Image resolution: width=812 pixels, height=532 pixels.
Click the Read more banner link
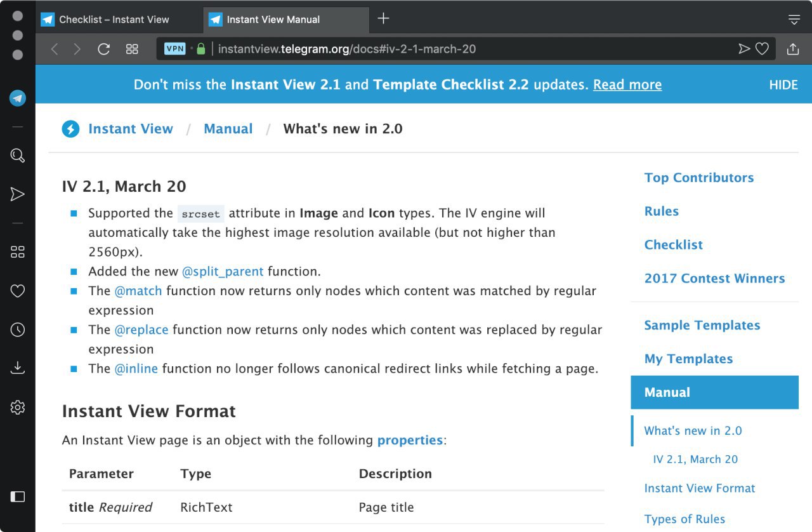(x=627, y=85)
